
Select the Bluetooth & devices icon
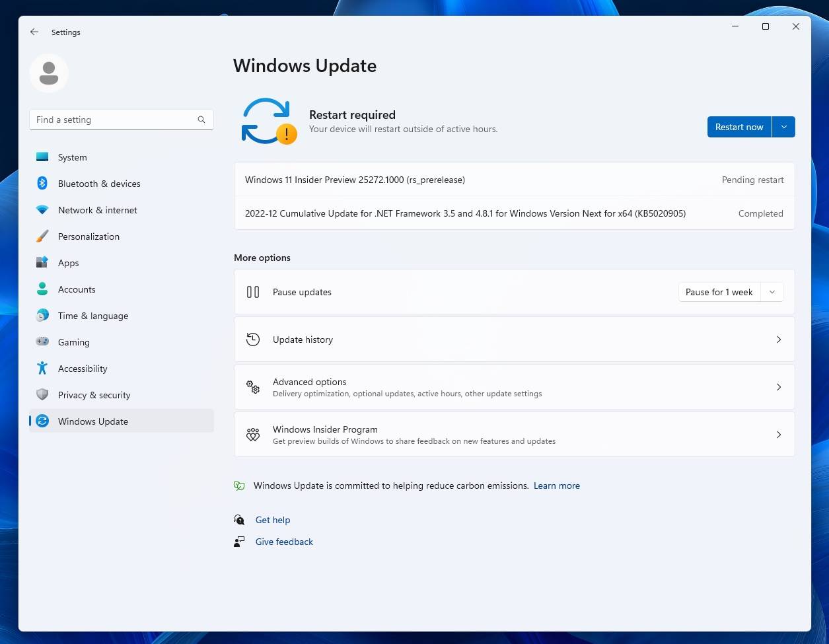[42, 184]
